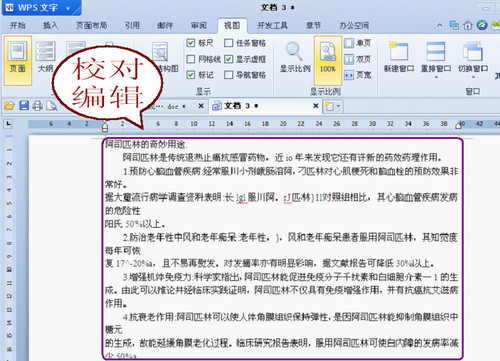The image size is (500, 361).
Task: Click the horizontal ruler at mark 20
Action: (x=283, y=124)
